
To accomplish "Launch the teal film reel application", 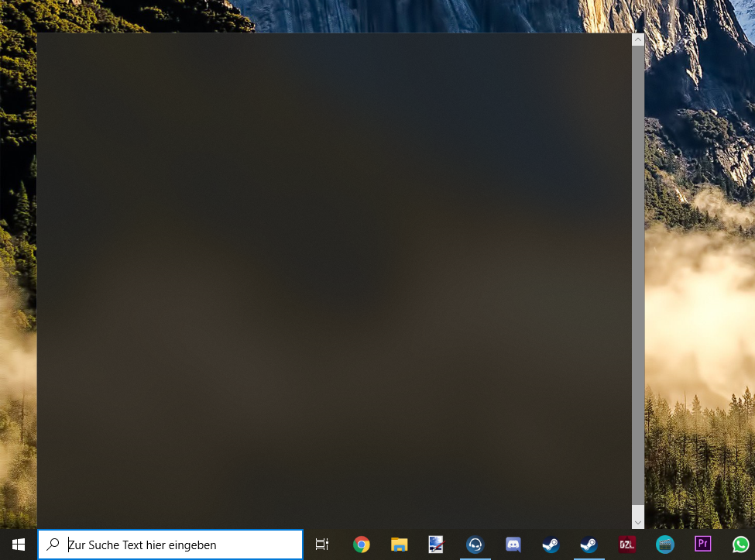I will click(665, 545).
